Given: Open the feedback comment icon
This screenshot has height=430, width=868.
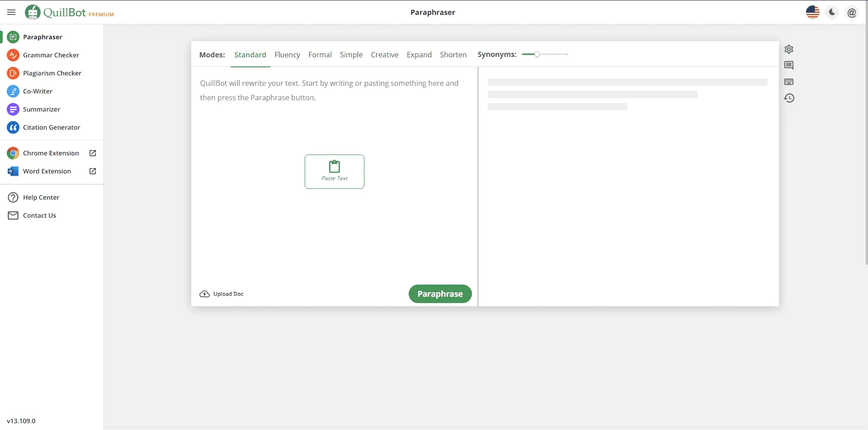Looking at the screenshot, I should click(x=789, y=65).
